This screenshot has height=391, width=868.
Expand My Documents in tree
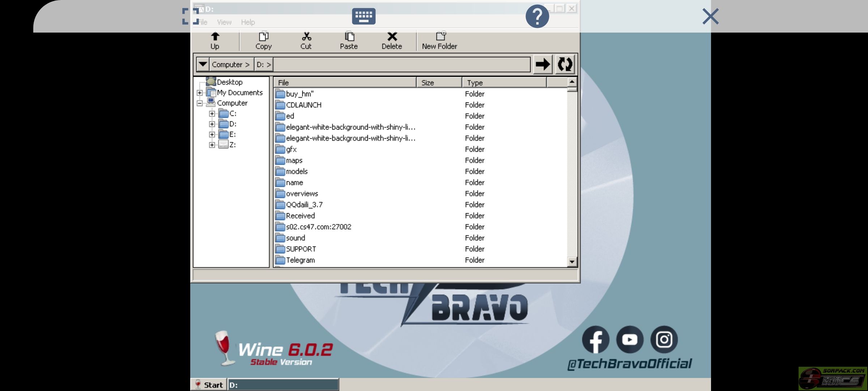(x=200, y=93)
